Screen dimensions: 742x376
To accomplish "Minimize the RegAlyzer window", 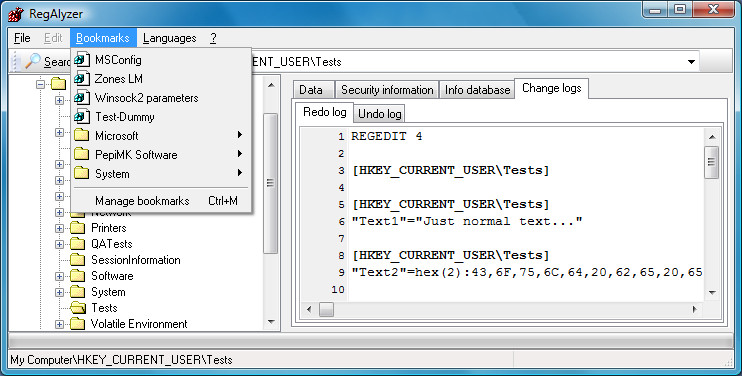I will (x=655, y=9).
